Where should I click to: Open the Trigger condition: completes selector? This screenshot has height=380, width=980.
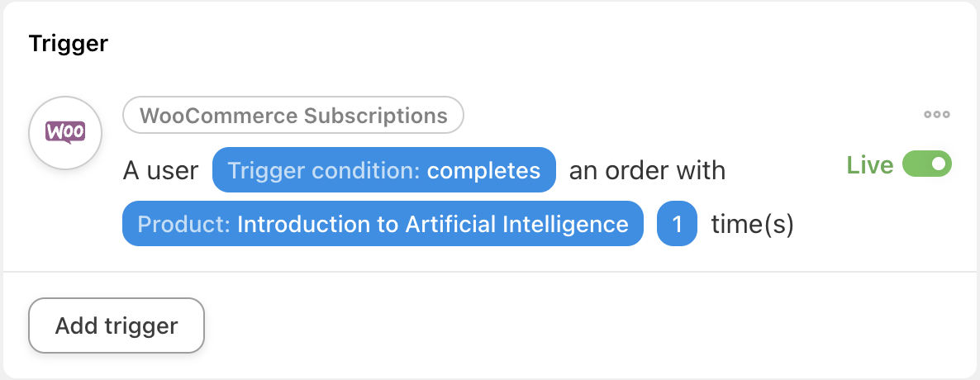point(383,170)
